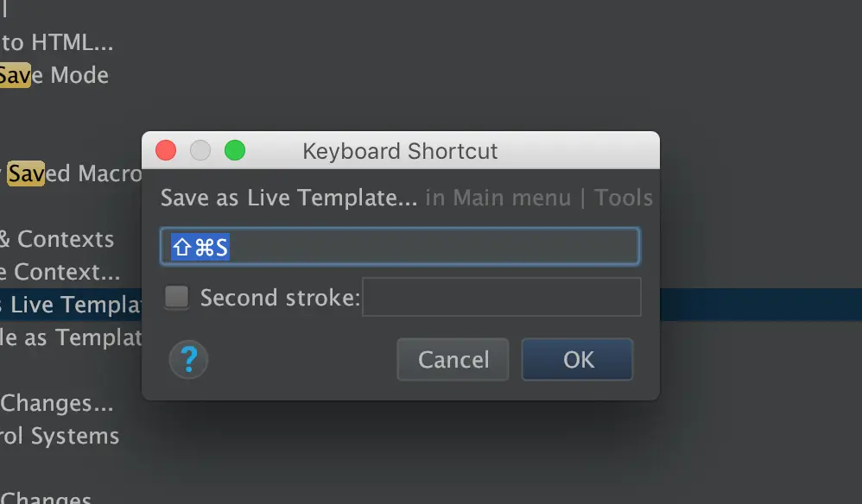This screenshot has width=862, height=504.
Task: Focus the first shortcut field showing ⇧⌘S
Action: pyautogui.click(x=400, y=247)
